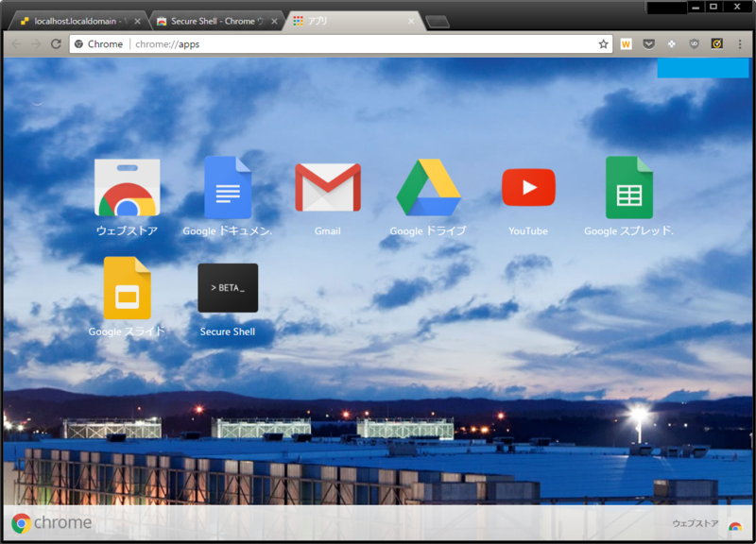
Task: Click the Web Store icon in the footer
Action: coord(735,526)
